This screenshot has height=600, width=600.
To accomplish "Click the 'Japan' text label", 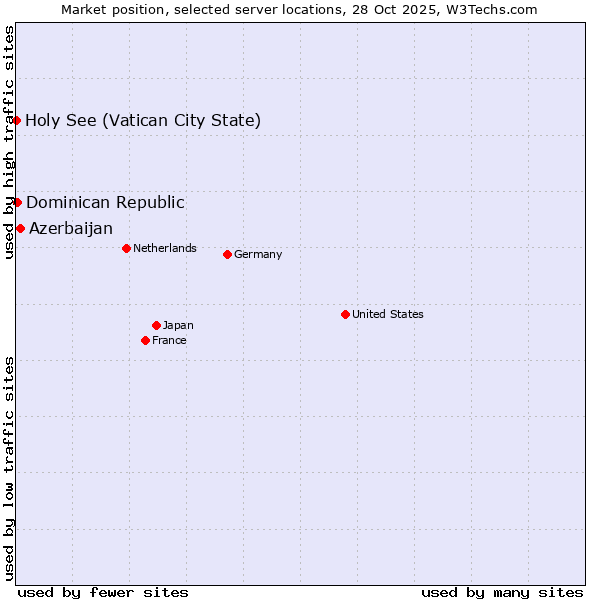I will tap(178, 325).
